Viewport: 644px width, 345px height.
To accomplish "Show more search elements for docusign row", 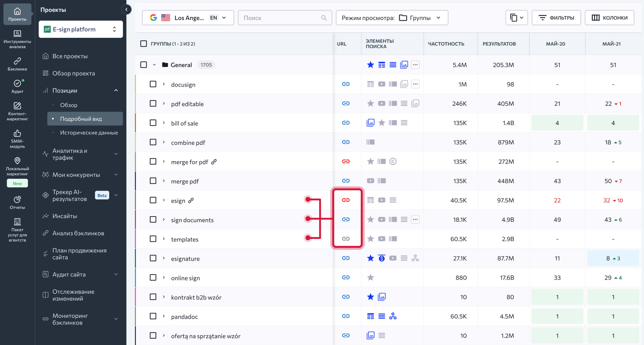I will [x=415, y=84].
